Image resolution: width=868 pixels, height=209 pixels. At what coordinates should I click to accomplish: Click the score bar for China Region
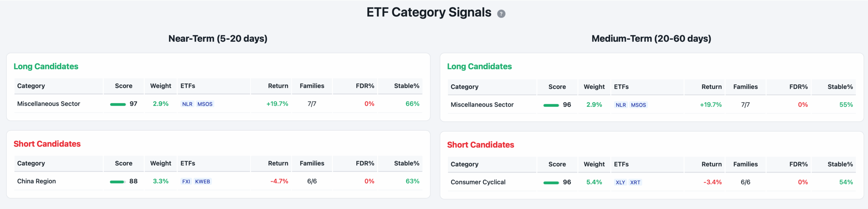point(117,182)
